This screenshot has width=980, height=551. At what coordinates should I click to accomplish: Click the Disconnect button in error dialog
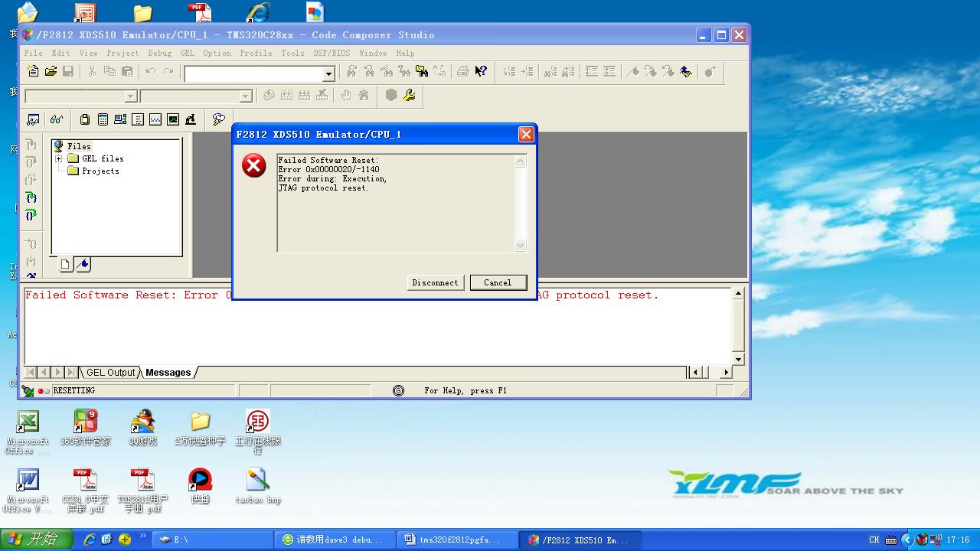click(435, 282)
